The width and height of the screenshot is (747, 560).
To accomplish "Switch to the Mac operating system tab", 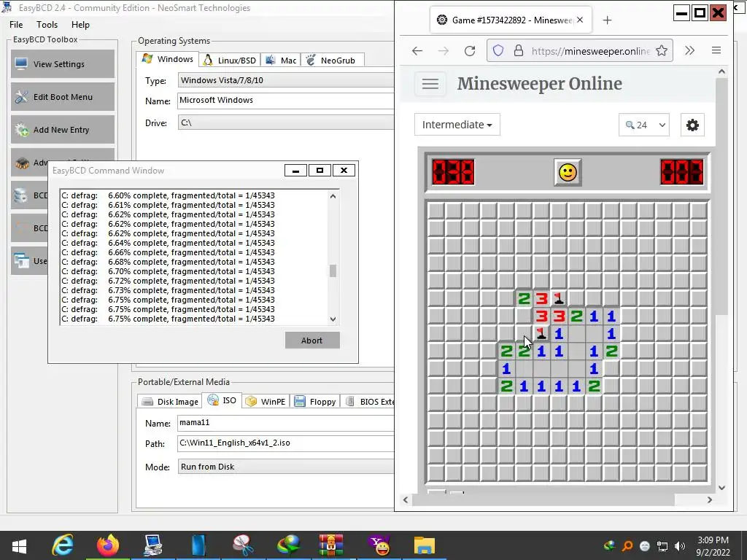I will pyautogui.click(x=281, y=60).
